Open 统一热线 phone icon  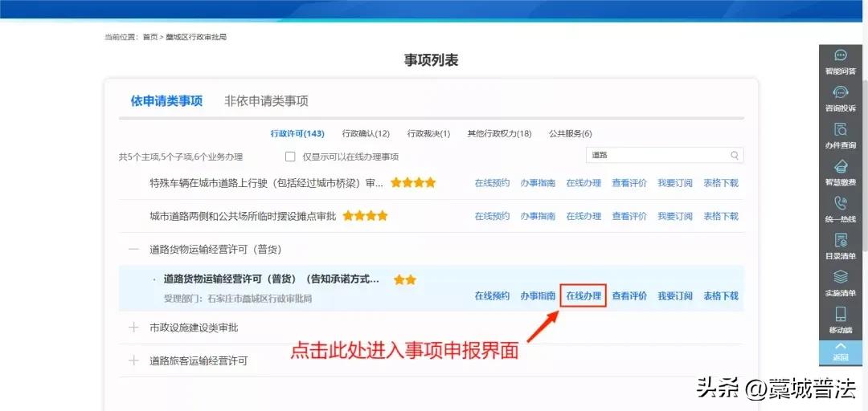(841, 203)
